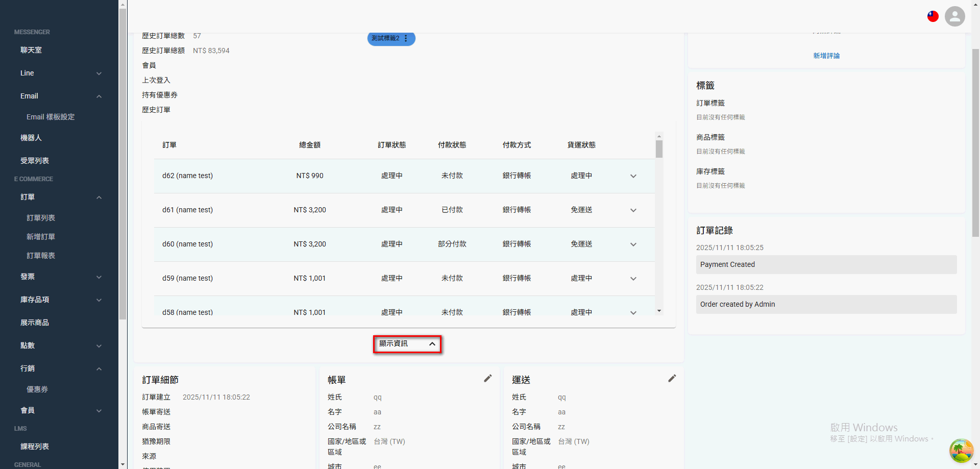Screen dimensions: 980x469
Task: Click the '2025/11/11 18:05:25' log timestamp
Action: pos(730,248)
